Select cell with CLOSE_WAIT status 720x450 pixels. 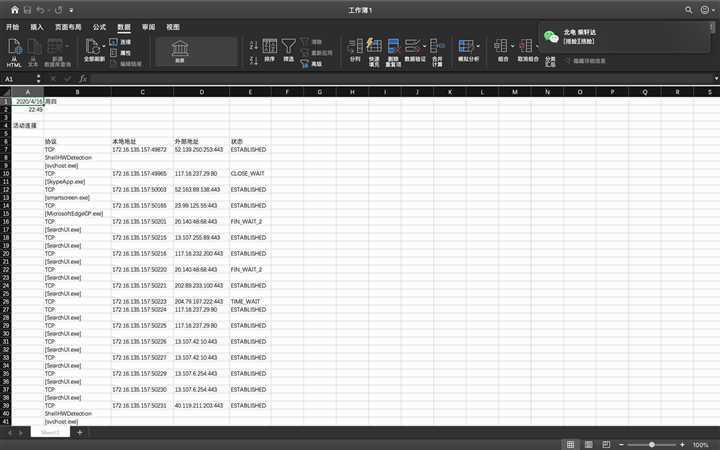coord(250,174)
